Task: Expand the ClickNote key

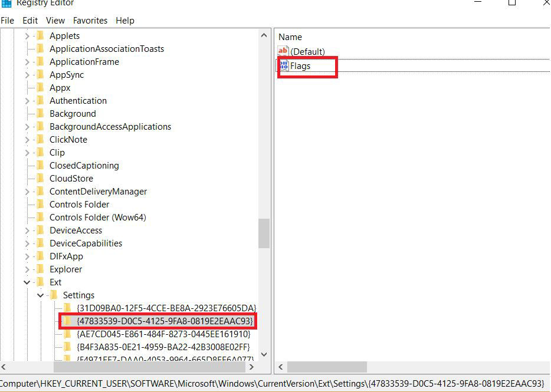Action: 27,140
